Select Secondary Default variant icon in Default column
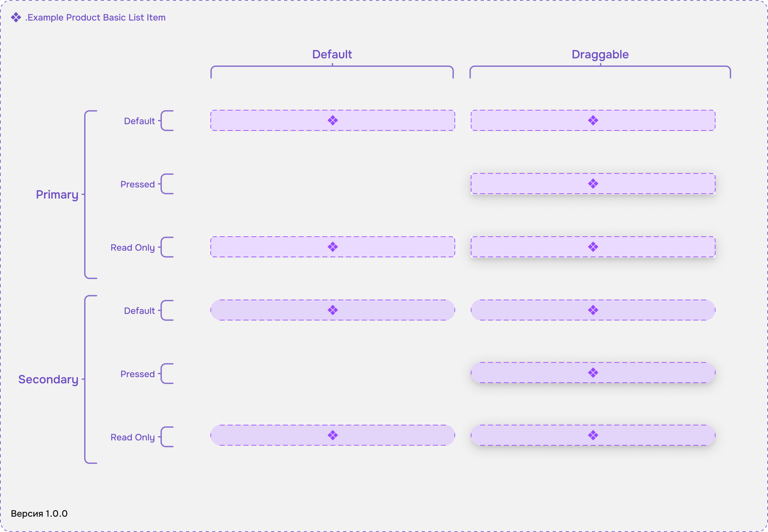Screen dimensions: 768x532 click(333, 310)
